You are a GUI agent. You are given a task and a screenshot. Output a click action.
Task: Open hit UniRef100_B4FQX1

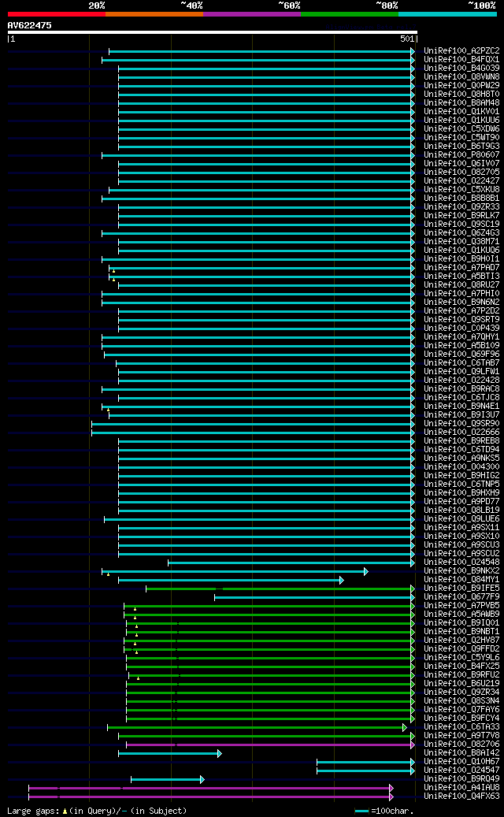[x=461, y=60]
